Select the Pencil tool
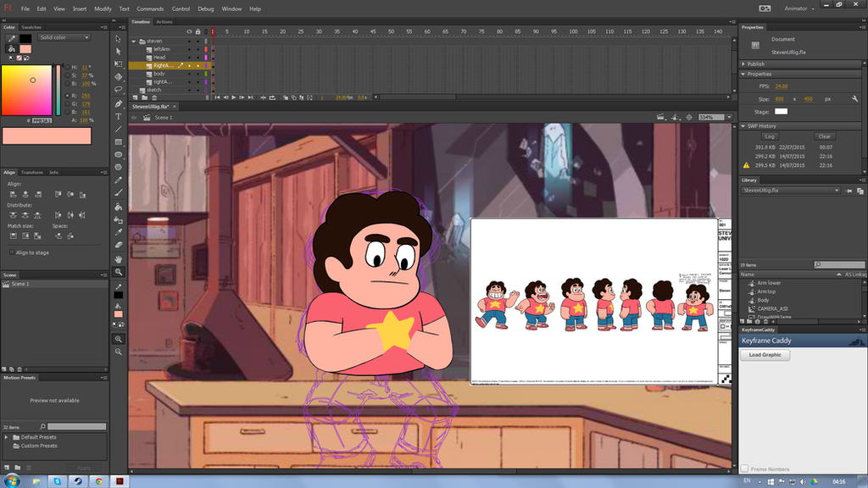This screenshot has height=488, width=868. [118, 180]
